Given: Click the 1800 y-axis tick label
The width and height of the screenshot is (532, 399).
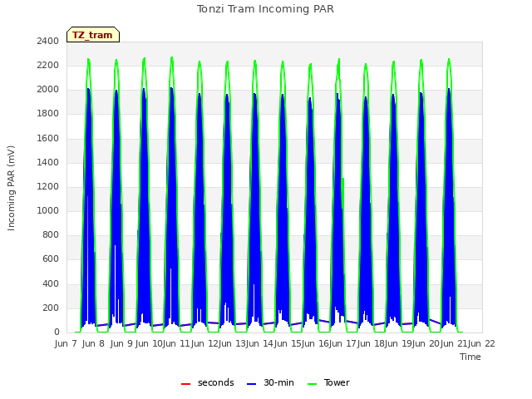Looking at the screenshot, I should coord(48,114).
